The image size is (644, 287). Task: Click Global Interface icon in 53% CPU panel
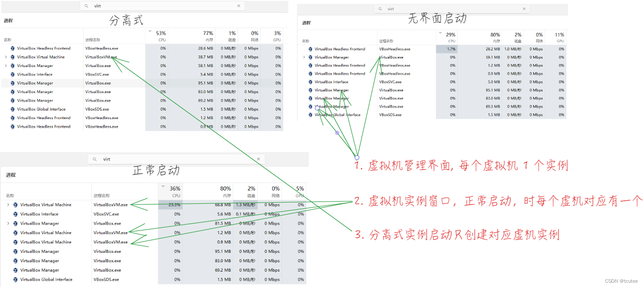tap(13, 109)
